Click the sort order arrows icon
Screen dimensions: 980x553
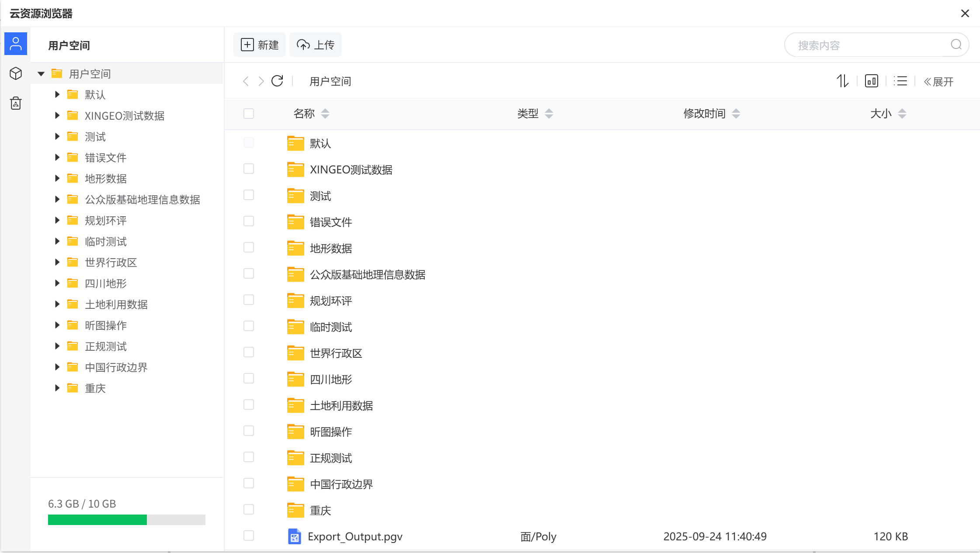click(842, 81)
